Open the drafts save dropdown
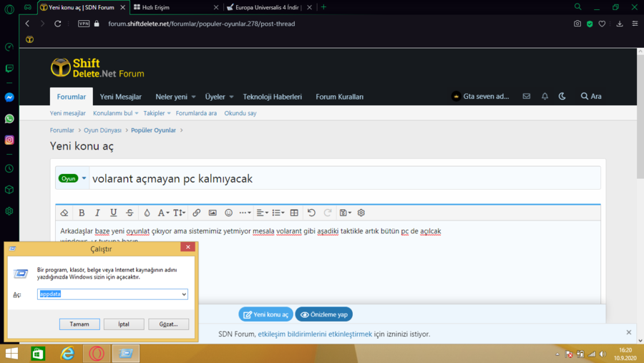The width and height of the screenshot is (644, 363). (346, 213)
